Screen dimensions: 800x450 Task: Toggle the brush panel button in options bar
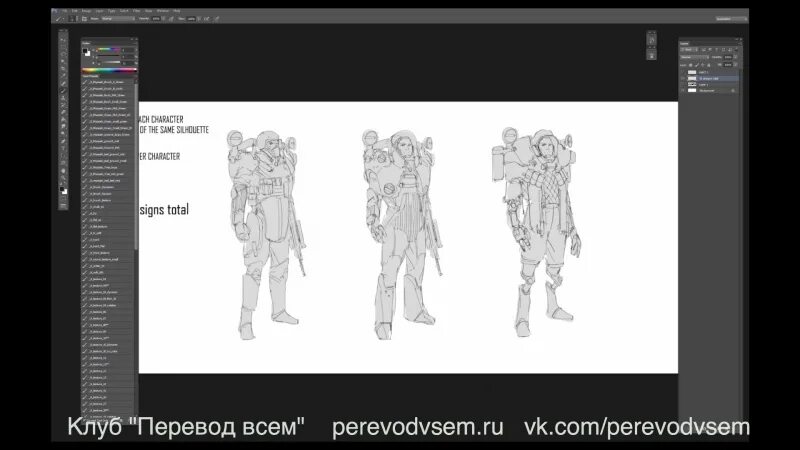pos(84,18)
